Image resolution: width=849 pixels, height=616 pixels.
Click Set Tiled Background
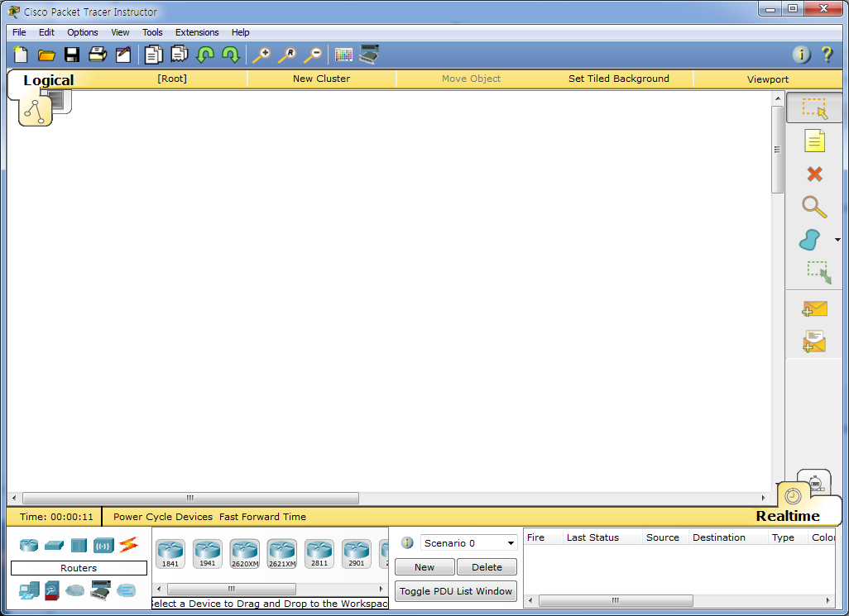click(x=619, y=79)
